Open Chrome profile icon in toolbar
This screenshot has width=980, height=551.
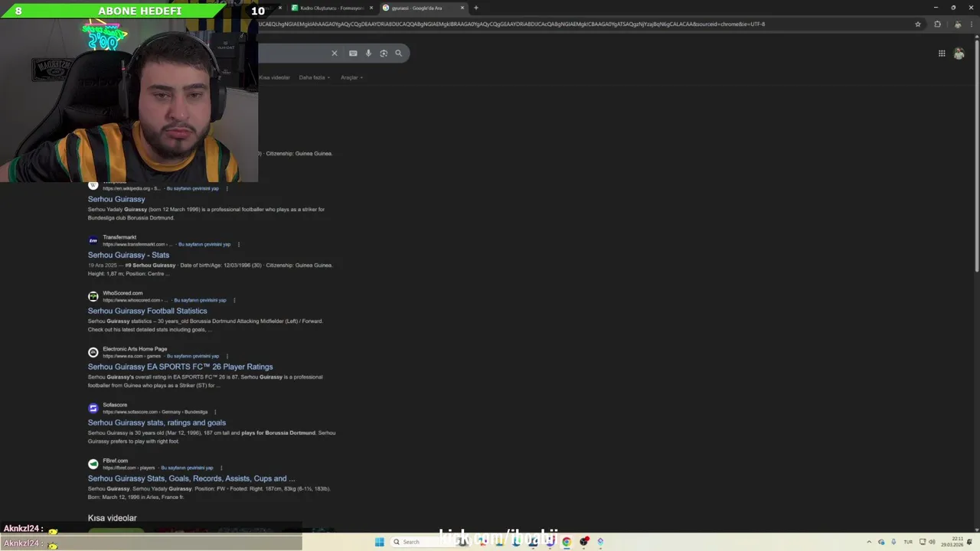coord(957,24)
